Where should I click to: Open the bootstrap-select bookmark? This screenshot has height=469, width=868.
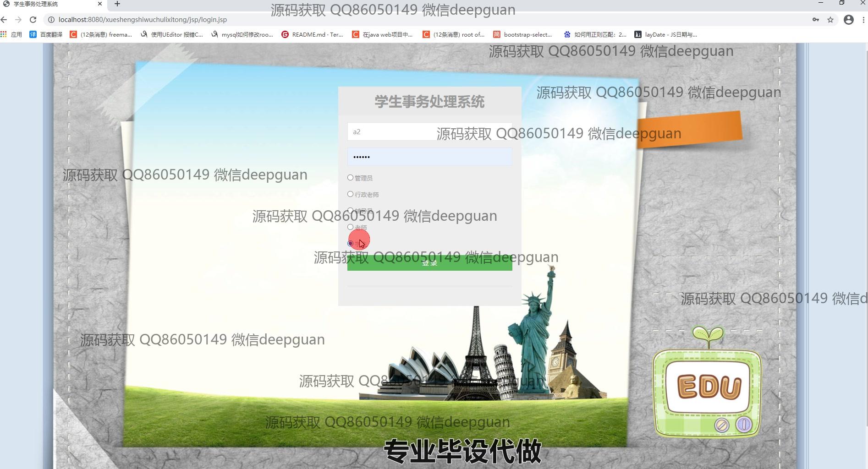[522, 34]
